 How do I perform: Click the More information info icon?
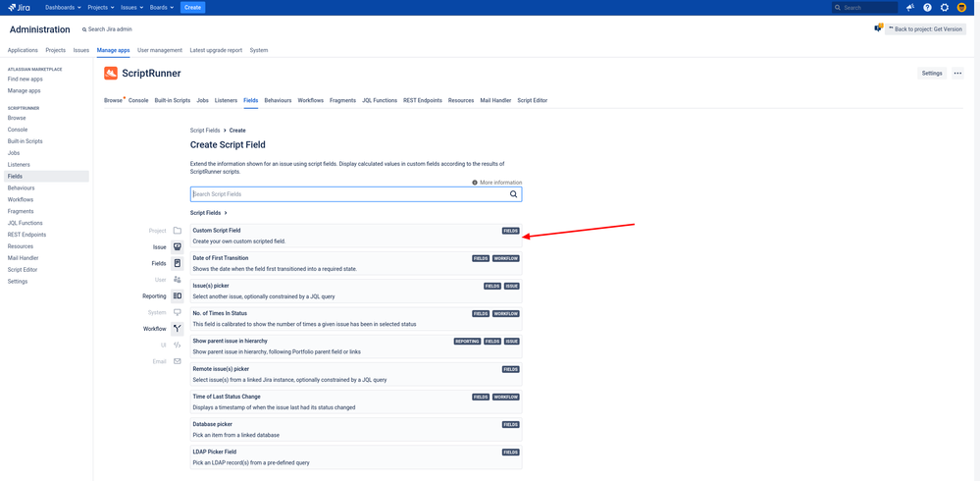pos(475,182)
